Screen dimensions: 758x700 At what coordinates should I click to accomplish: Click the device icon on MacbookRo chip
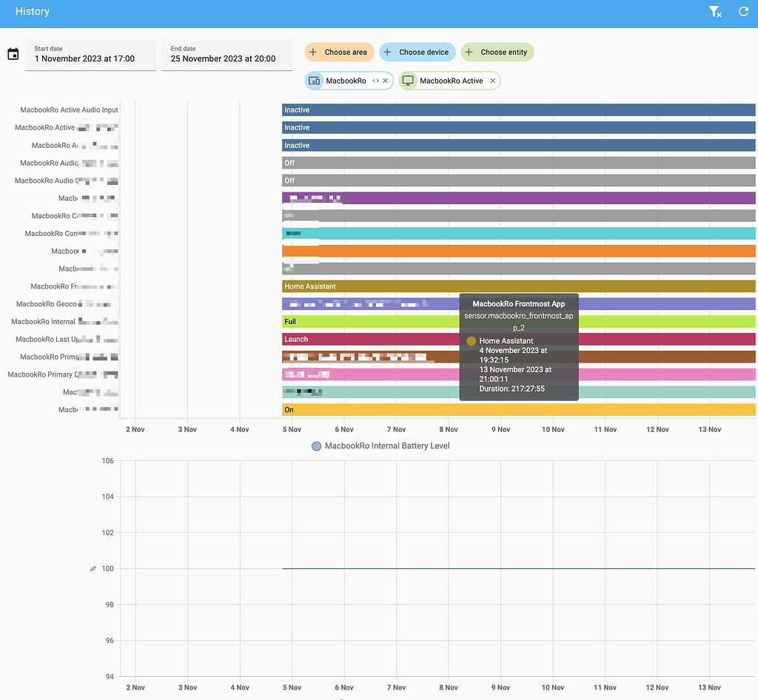[x=314, y=81]
